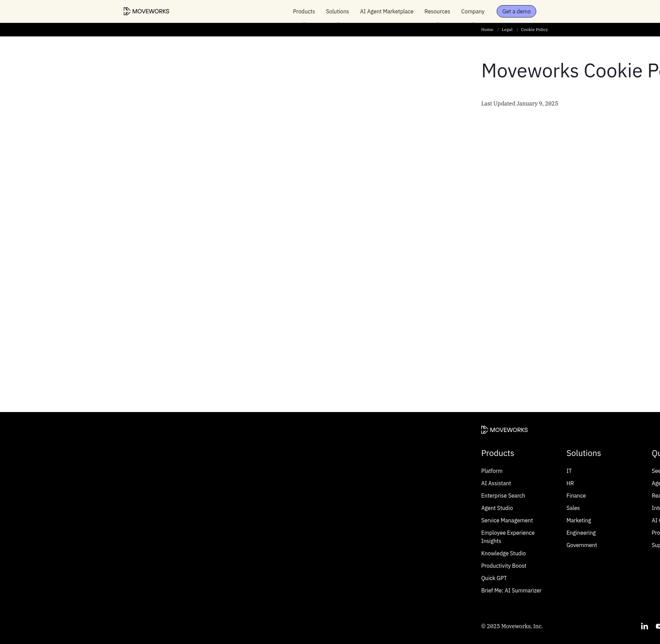Viewport: 660px width, 644px height.
Task: Open the Products menu in the navigation bar
Action: coord(304,11)
